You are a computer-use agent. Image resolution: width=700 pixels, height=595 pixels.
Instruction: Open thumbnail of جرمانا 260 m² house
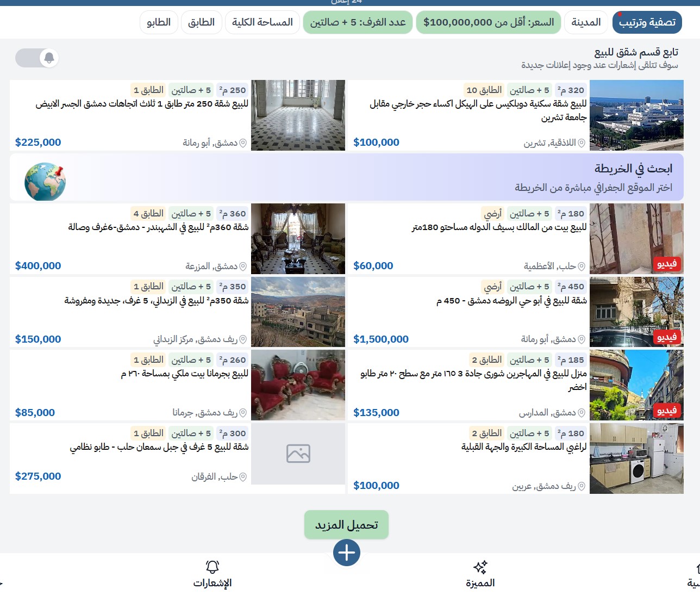298,385
